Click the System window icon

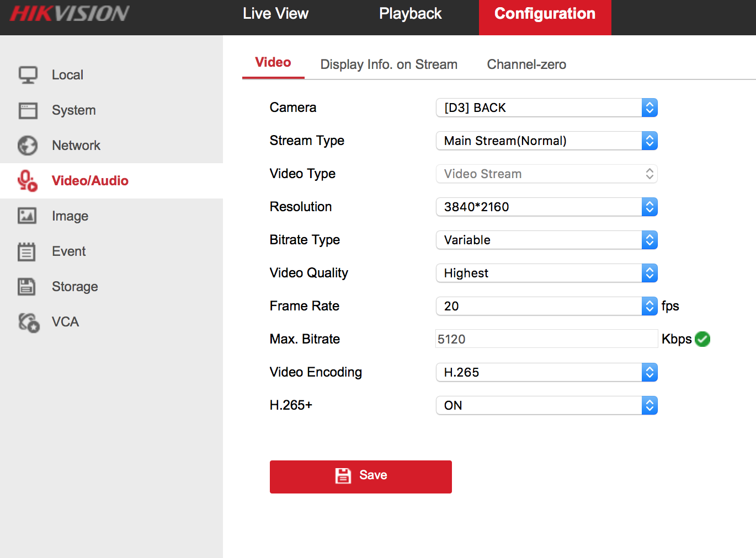click(28, 110)
